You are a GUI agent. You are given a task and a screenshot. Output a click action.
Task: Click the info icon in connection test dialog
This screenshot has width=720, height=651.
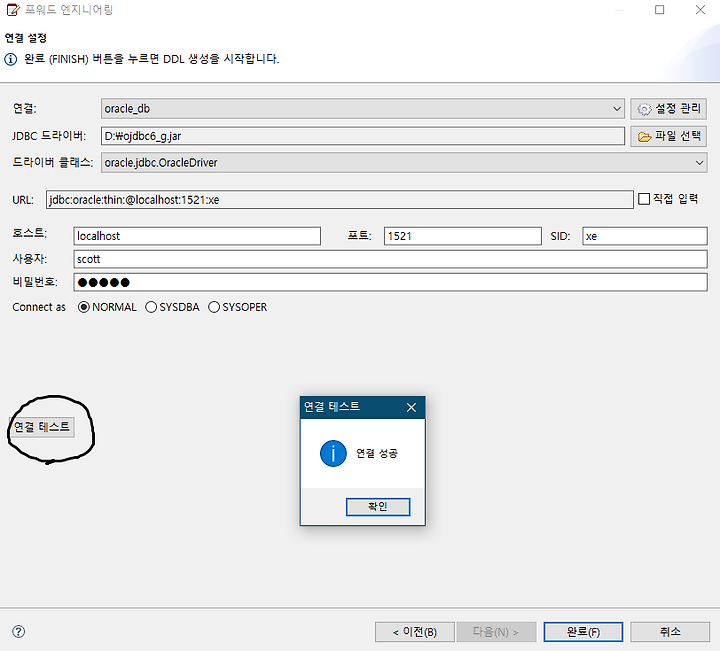point(333,454)
